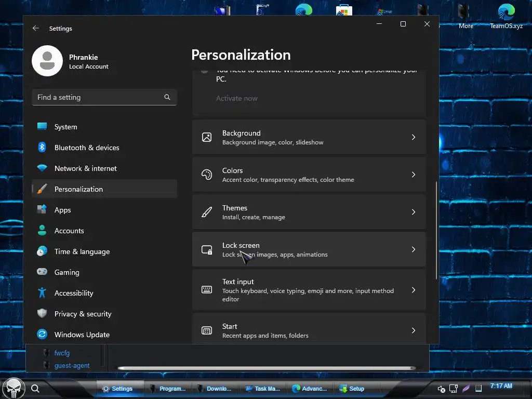The height and width of the screenshot is (399, 532).
Task: Open the Apps settings category
Action: [x=104, y=210]
